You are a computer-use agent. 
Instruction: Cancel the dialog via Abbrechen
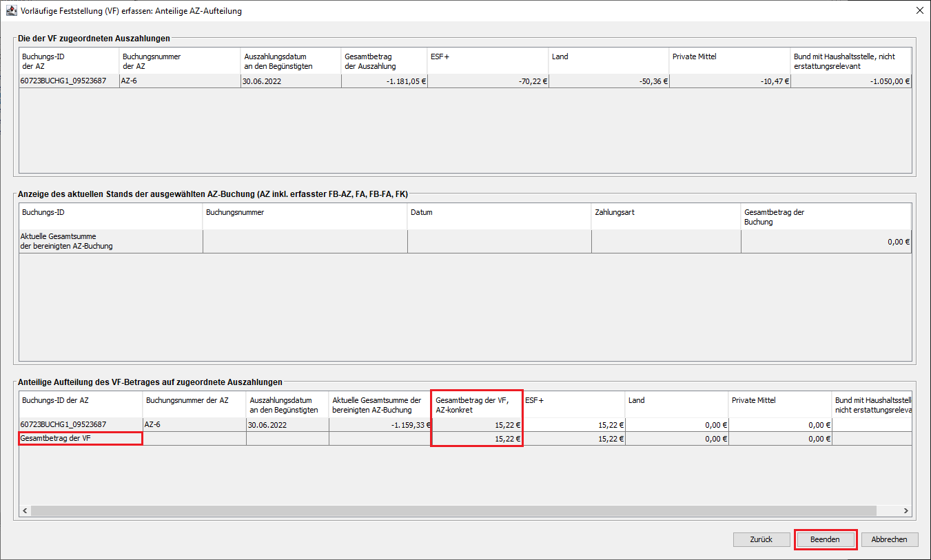[890, 539]
